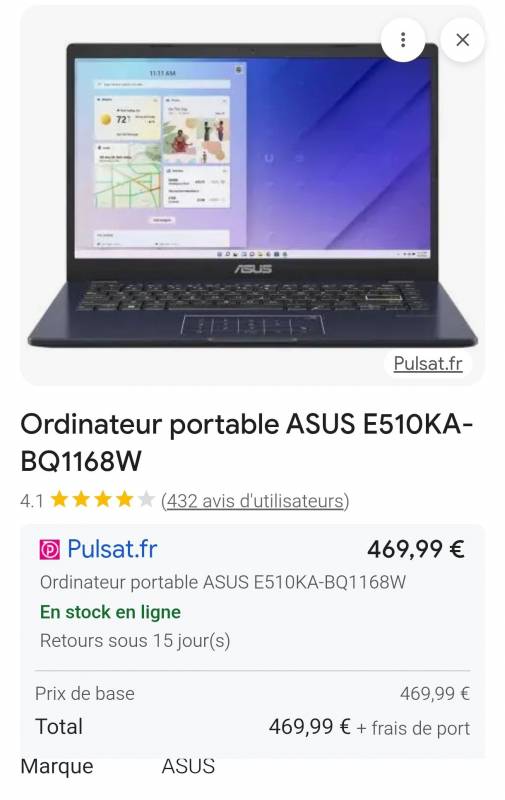
Task: View the 432 avis d'utilisateurs reviews
Action: (x=255, y=501)
